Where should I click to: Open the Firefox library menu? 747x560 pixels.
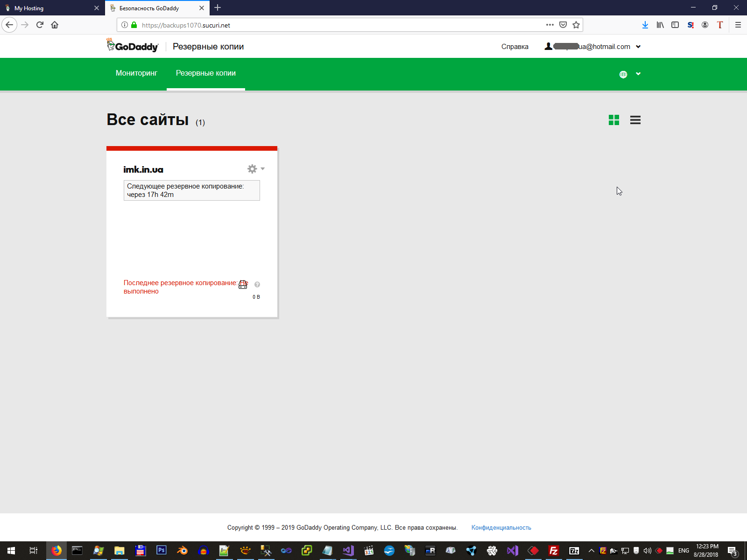[x=660, y=25]
